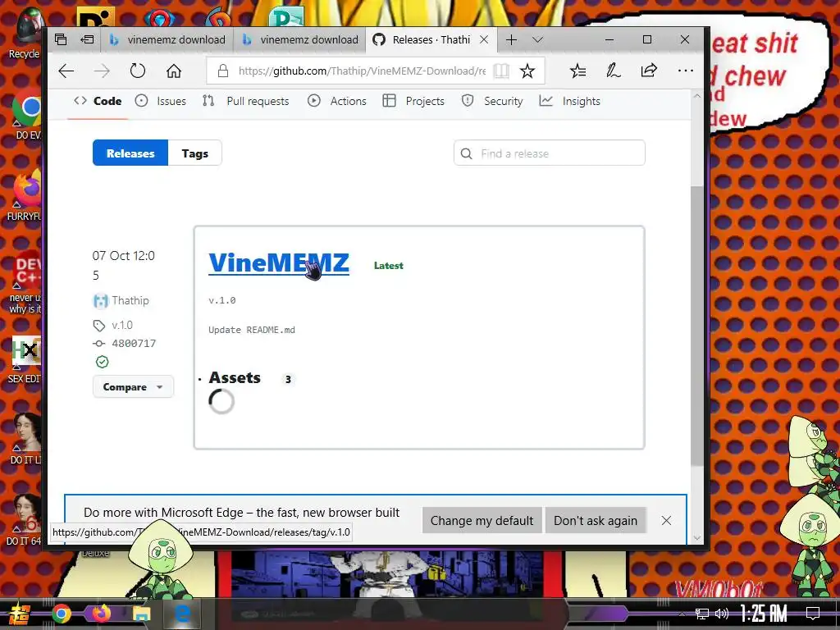Click the page vertical scrollbar thumb

696,326
